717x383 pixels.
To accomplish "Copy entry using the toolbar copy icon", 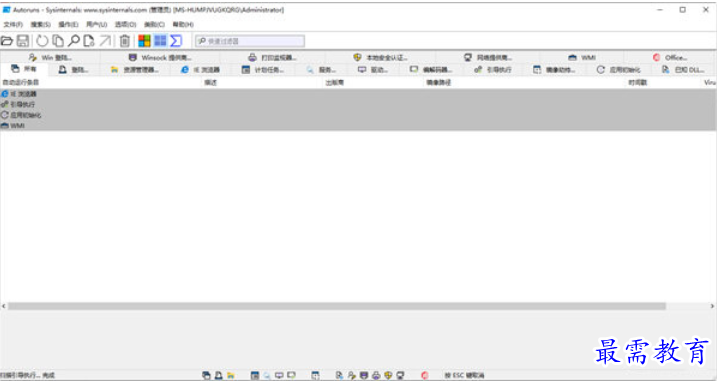I will [x=58, y=41].
